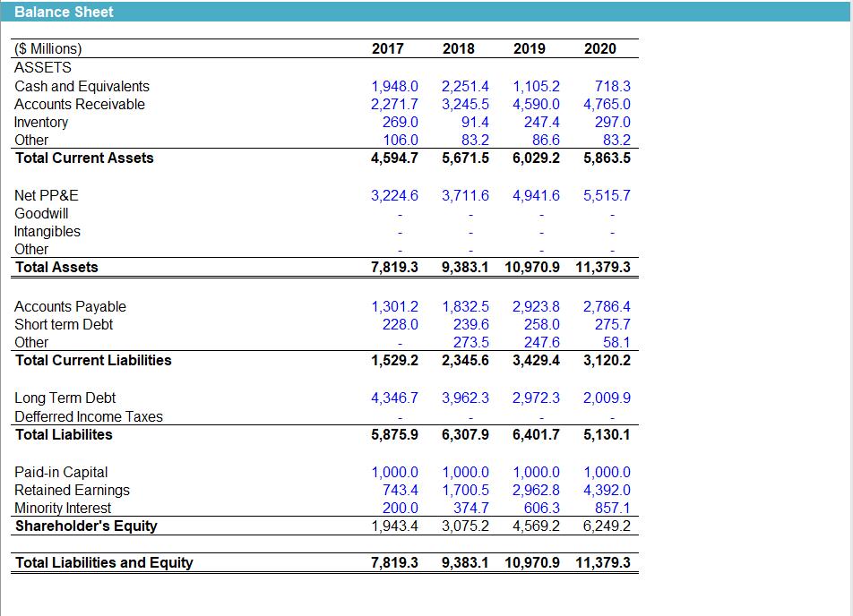Select 2018 Total Liabilites value 6,307.9
This screenshot has width=853, height=616.
pos(465,435)
